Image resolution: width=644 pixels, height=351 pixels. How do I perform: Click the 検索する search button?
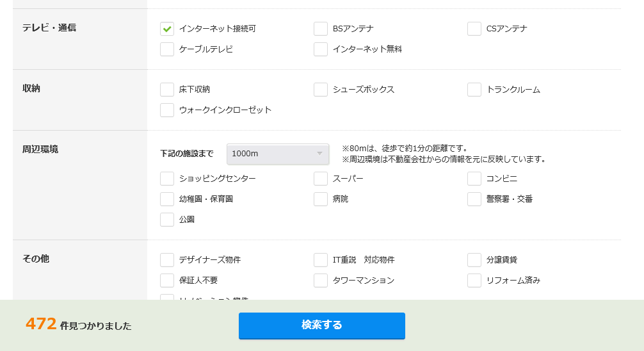(x=322, y=325)
